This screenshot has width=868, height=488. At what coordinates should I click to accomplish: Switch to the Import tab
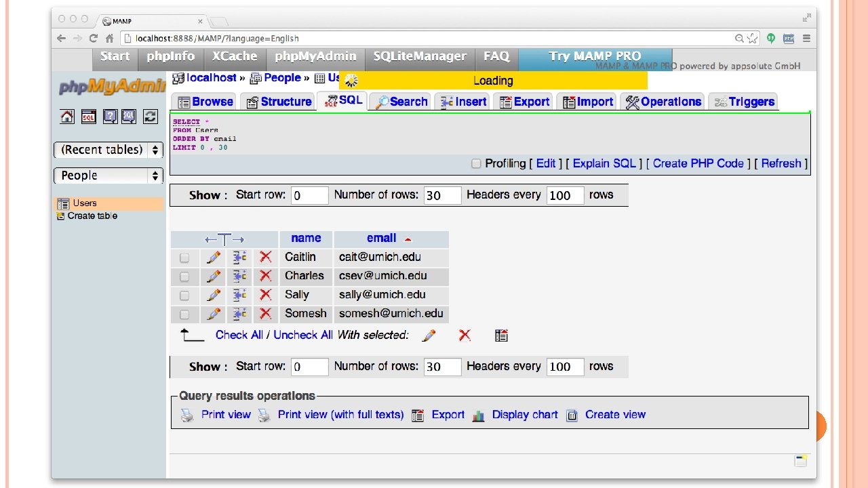pos(588,102)
